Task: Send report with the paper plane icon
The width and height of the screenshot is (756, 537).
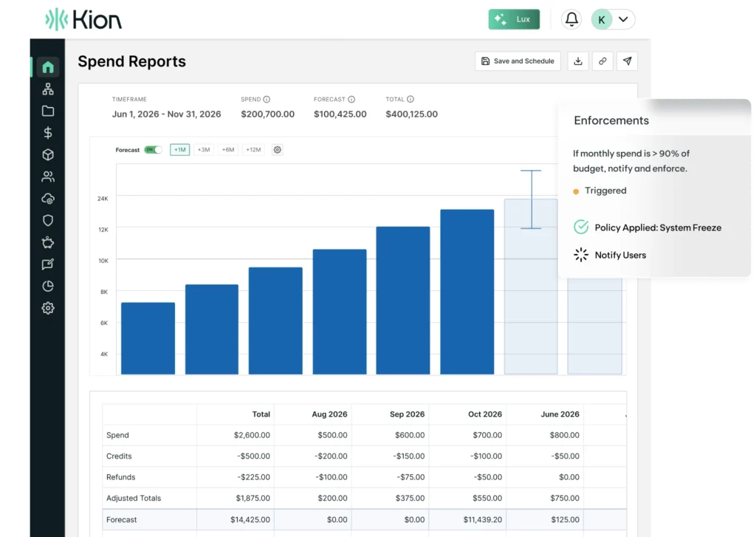Action: click(627, 61)
